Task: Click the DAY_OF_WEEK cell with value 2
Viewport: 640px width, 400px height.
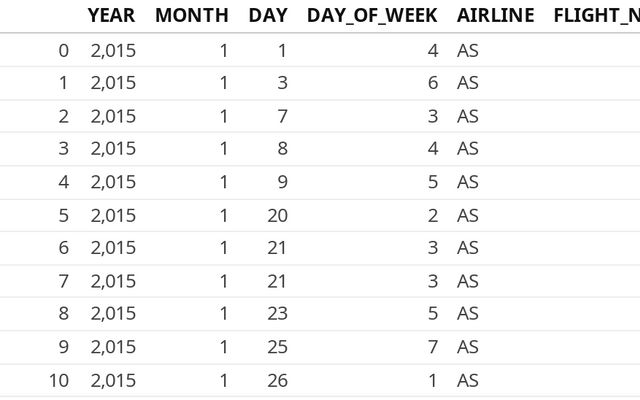Action: click(432, 215)
